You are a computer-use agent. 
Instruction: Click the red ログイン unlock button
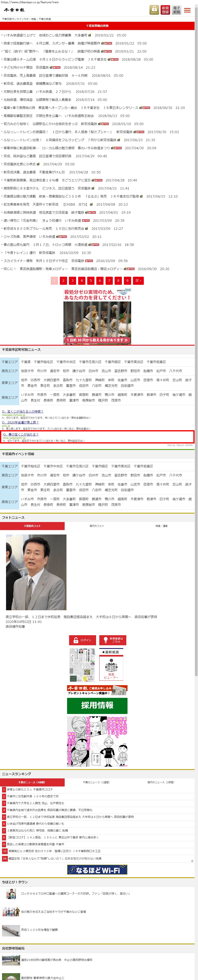82,640
